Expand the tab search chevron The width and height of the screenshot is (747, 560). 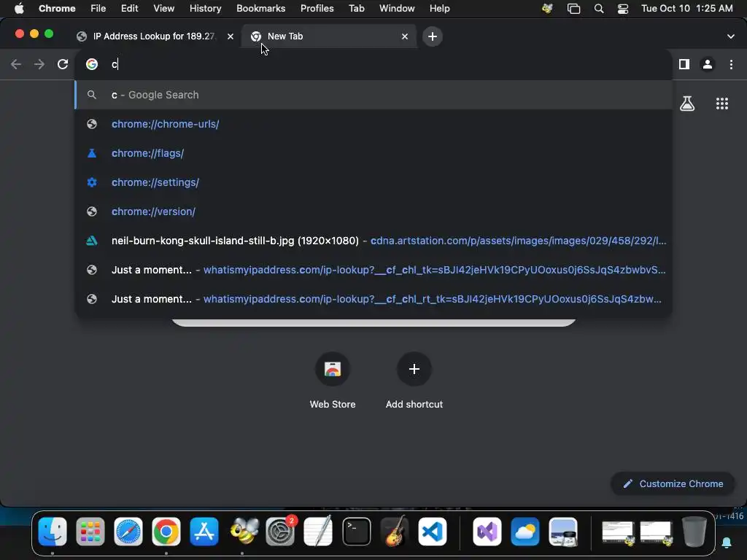click(731, 36)
